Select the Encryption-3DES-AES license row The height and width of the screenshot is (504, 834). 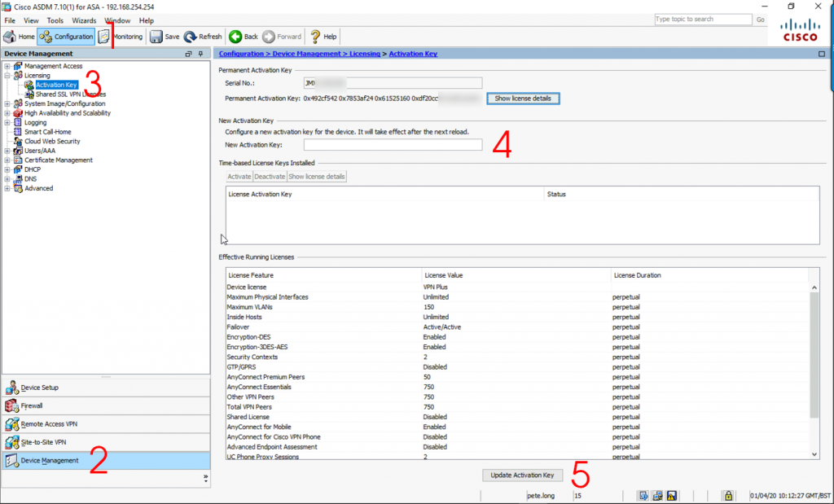(x=517, y=347)
